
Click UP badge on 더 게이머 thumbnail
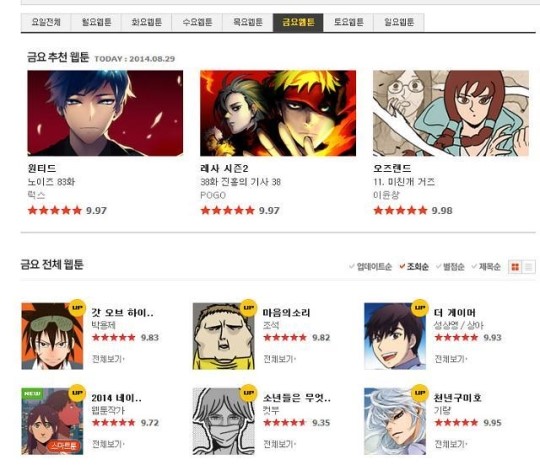click(x=419, y=307)
